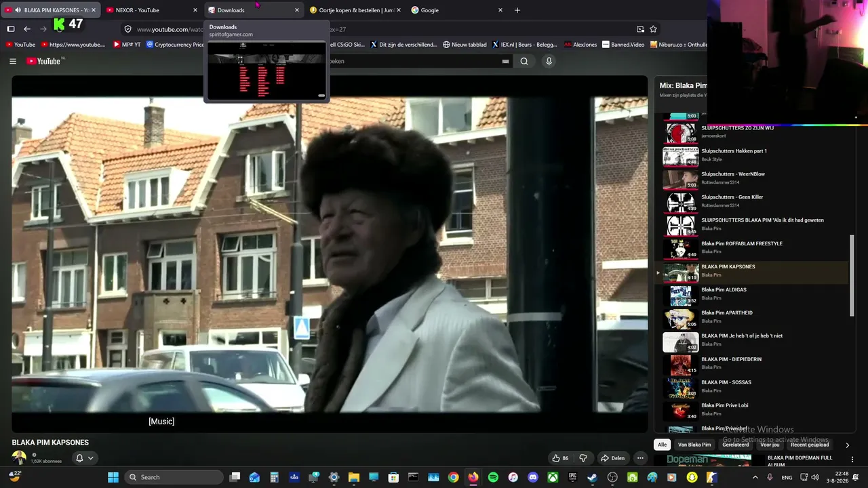The width and height of the screenshot is (868, 488).
Task: Play 'Sluipschutters - Geen Killer' from mix
Action: pos(753,201)
